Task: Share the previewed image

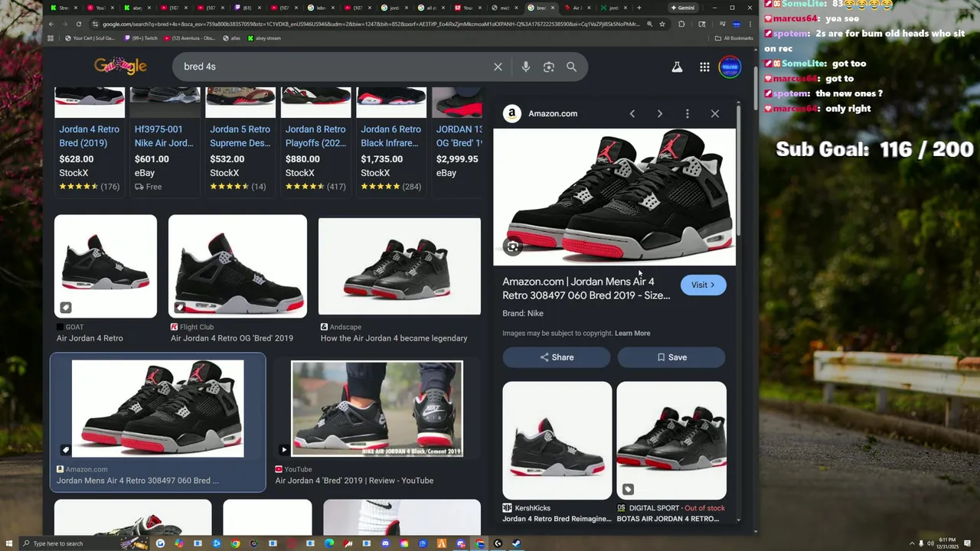Action: [557, 357]
